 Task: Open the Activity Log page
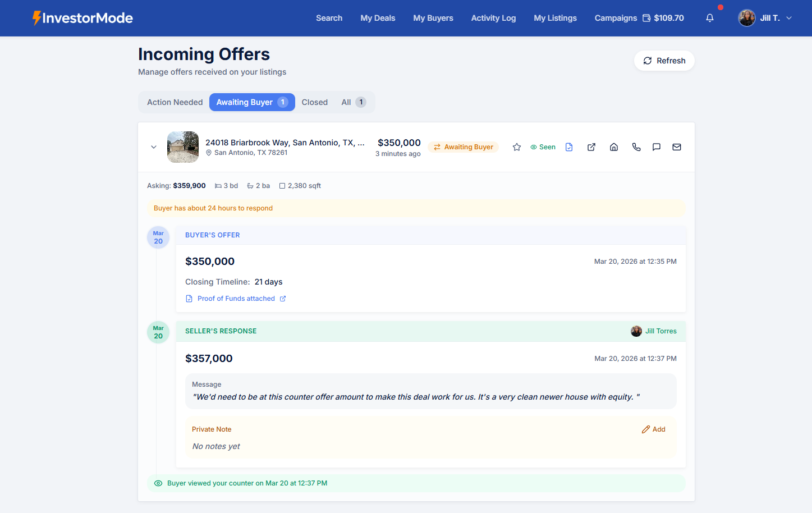(x=493, y=17)
